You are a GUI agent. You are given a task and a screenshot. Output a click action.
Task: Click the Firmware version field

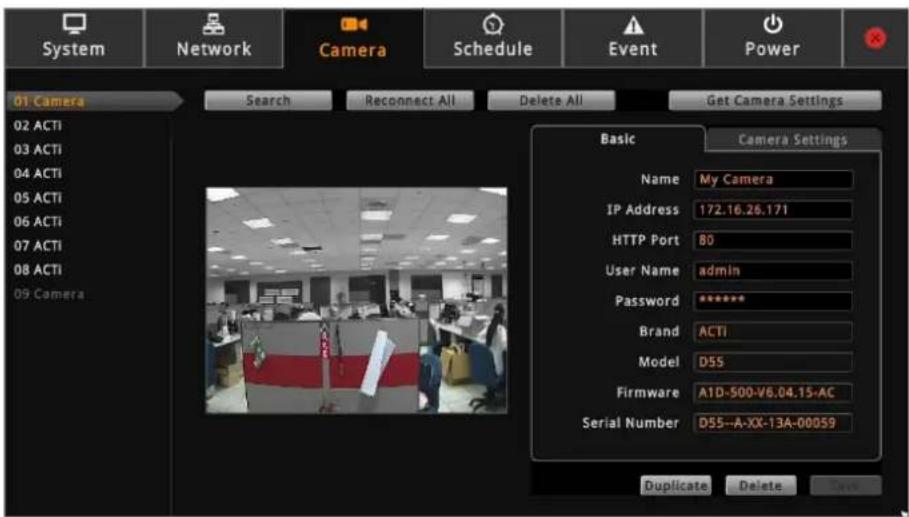tap(773, 392)
